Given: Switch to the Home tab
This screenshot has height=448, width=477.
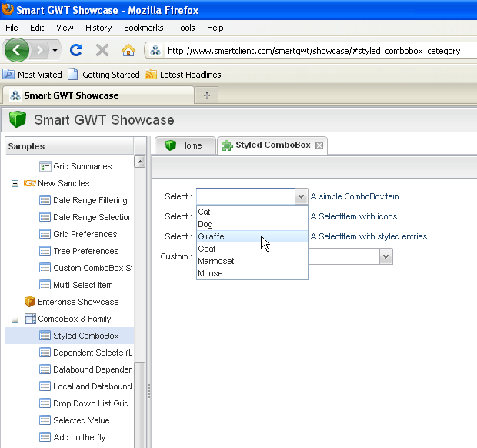Looking at the screenshot, I should tap(184, 145).
